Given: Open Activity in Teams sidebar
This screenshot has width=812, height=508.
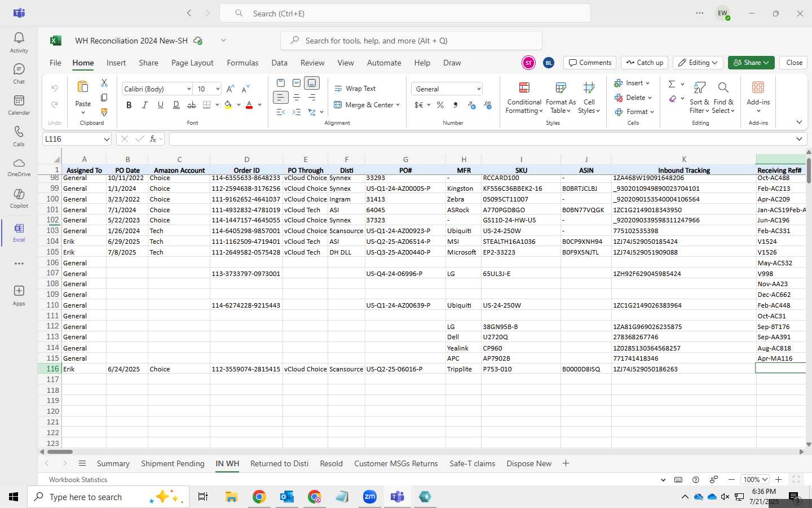Looking at the screenshot, I should [x=19, y=42].
